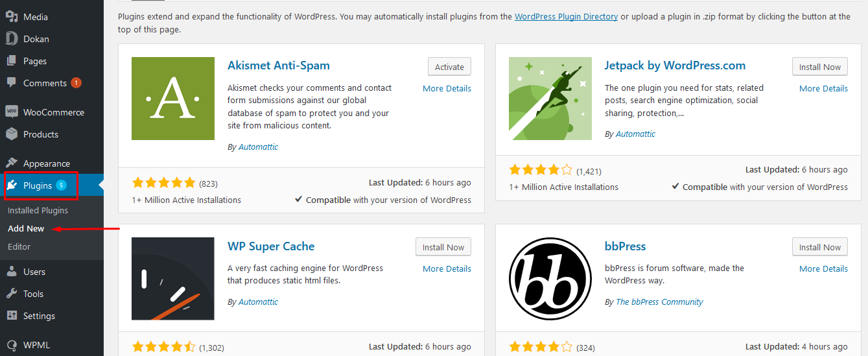Click the WooCommerce icon in sidebar

click(12, 112)
